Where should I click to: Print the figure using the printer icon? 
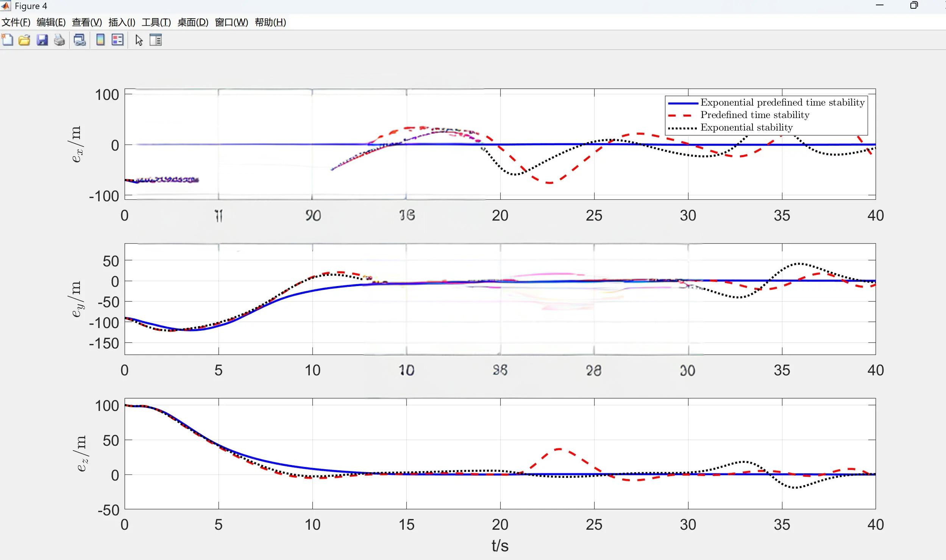point(59,40)
